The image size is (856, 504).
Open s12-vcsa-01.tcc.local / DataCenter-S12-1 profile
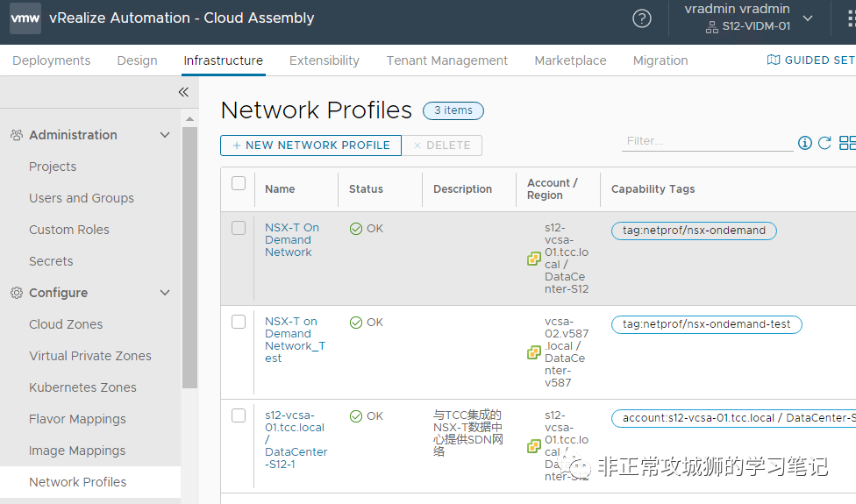click(x=296, y=440)
